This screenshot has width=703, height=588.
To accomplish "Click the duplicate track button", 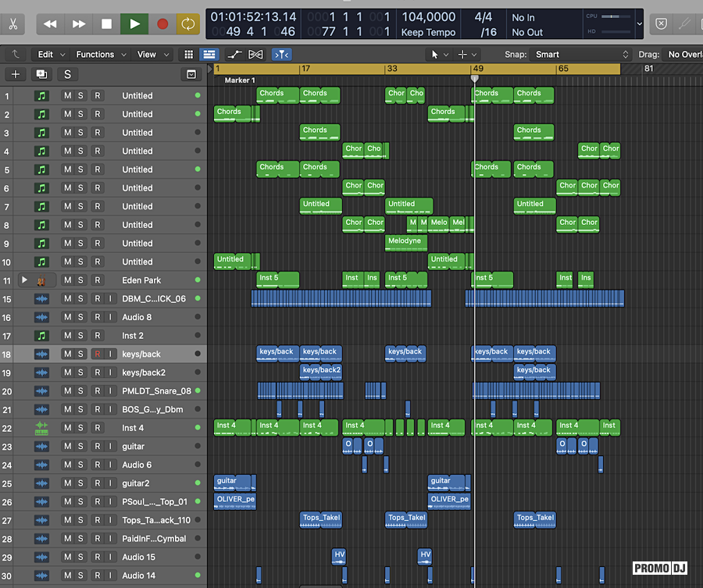I will coord(41,74).
